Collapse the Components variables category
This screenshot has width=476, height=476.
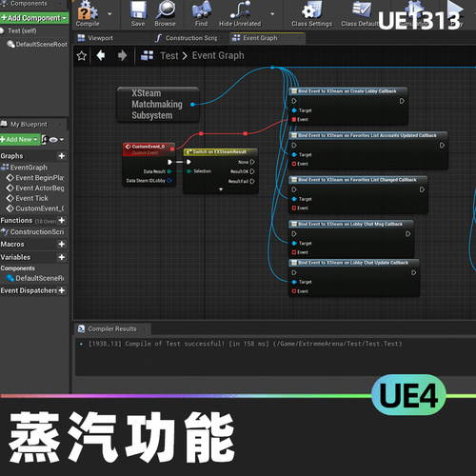click(18, 268)
